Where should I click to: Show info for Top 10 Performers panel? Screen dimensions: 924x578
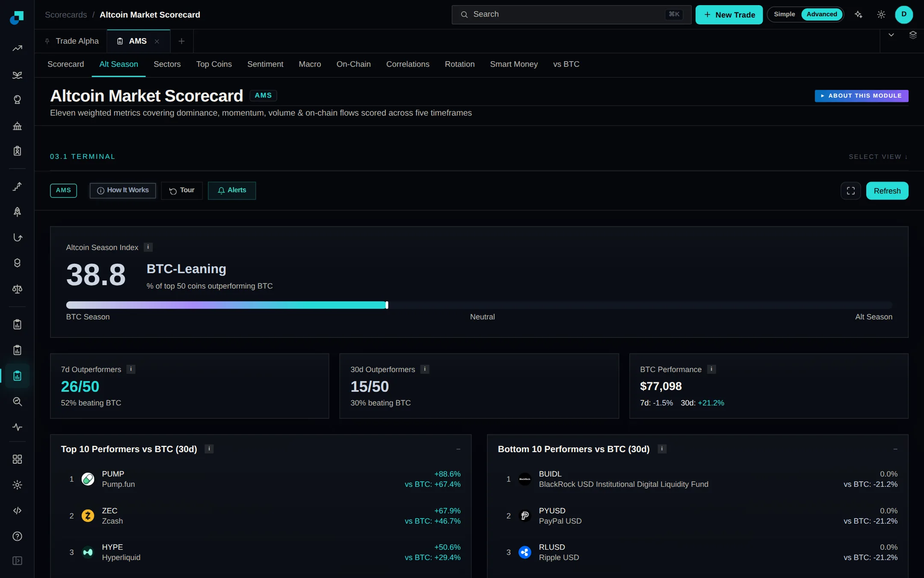coord(209,449)
